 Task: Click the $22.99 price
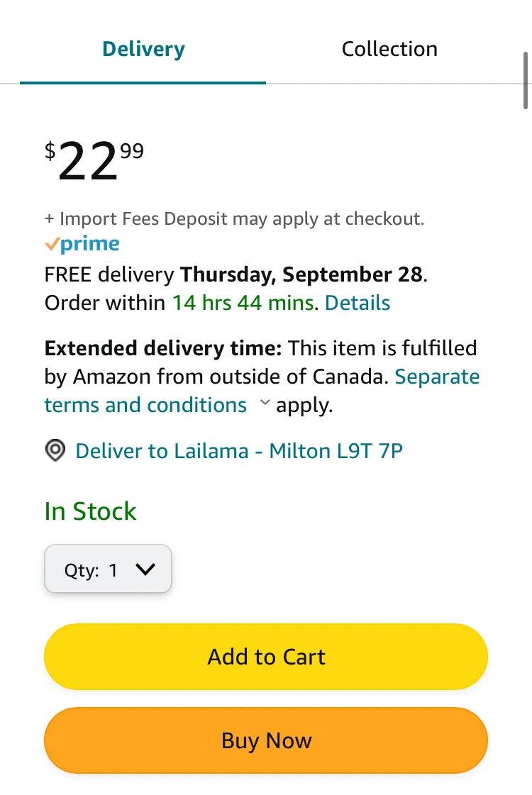(x=94, y=160)
